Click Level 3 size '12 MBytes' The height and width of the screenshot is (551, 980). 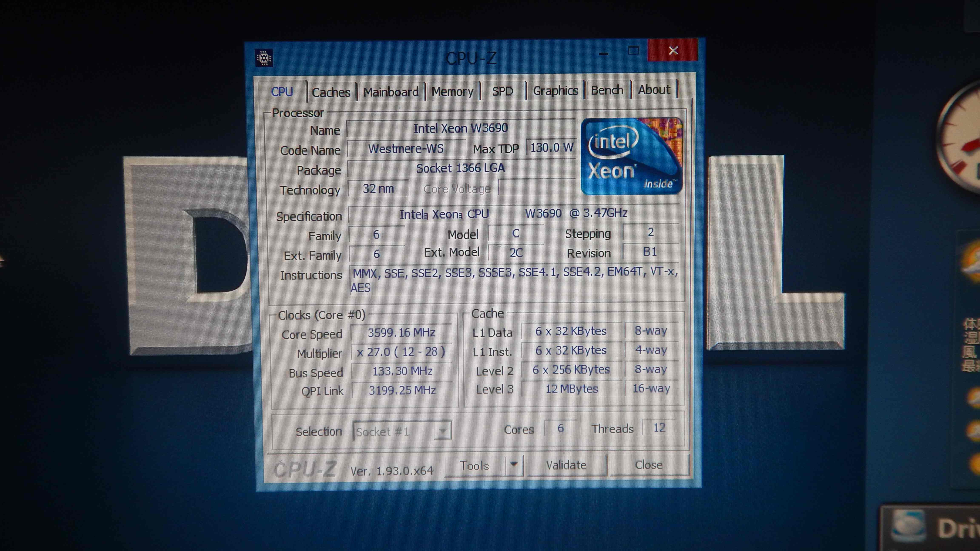572,389
